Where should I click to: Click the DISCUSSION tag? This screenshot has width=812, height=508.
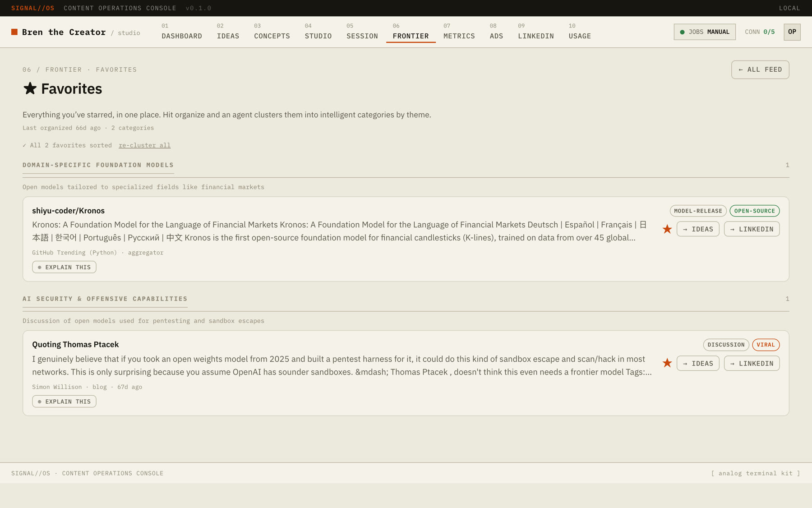(x=726, y=345)
